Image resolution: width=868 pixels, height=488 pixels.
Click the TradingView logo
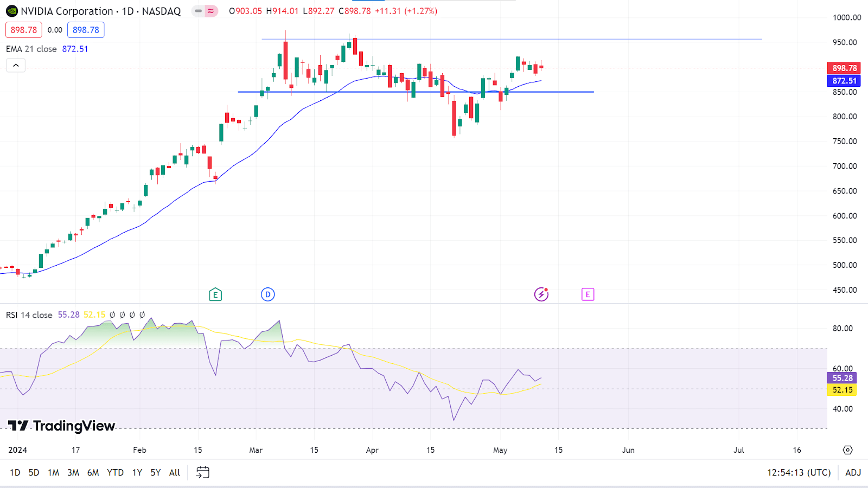coord(61,426)
